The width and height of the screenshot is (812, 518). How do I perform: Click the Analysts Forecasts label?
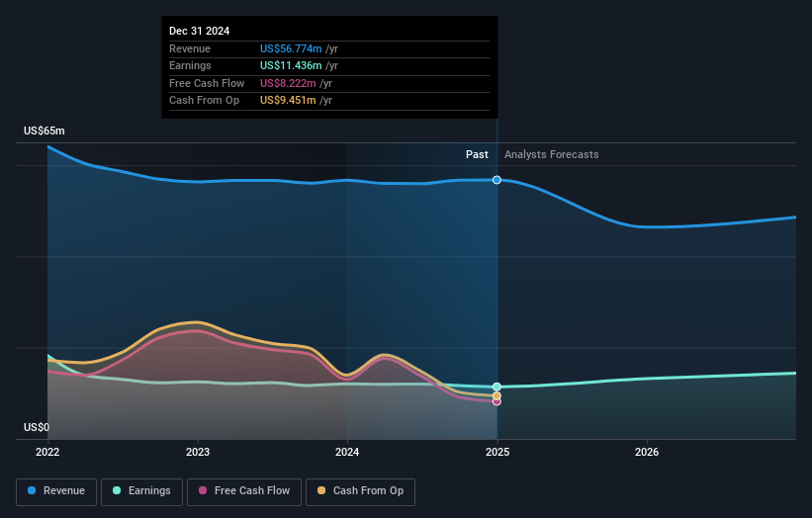[552, 154]
